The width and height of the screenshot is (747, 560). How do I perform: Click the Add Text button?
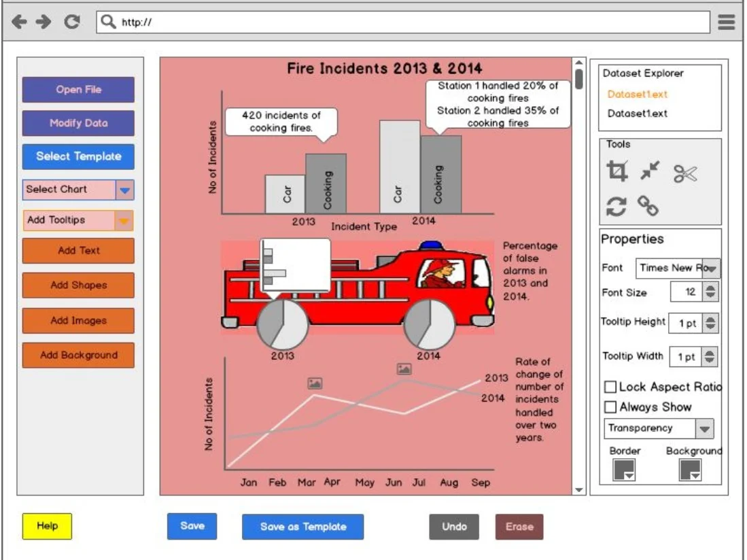click(78, 251)
